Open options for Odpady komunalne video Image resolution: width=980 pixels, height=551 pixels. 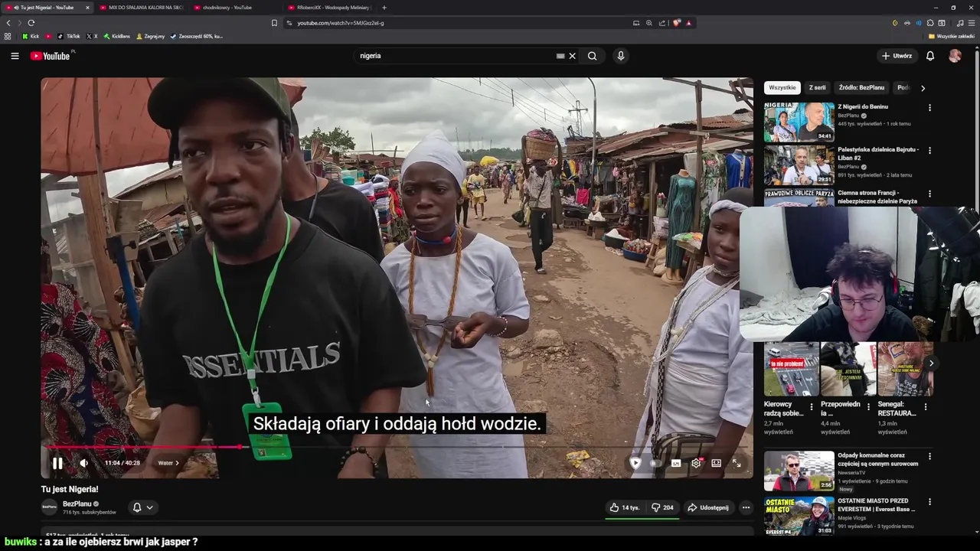929,456
